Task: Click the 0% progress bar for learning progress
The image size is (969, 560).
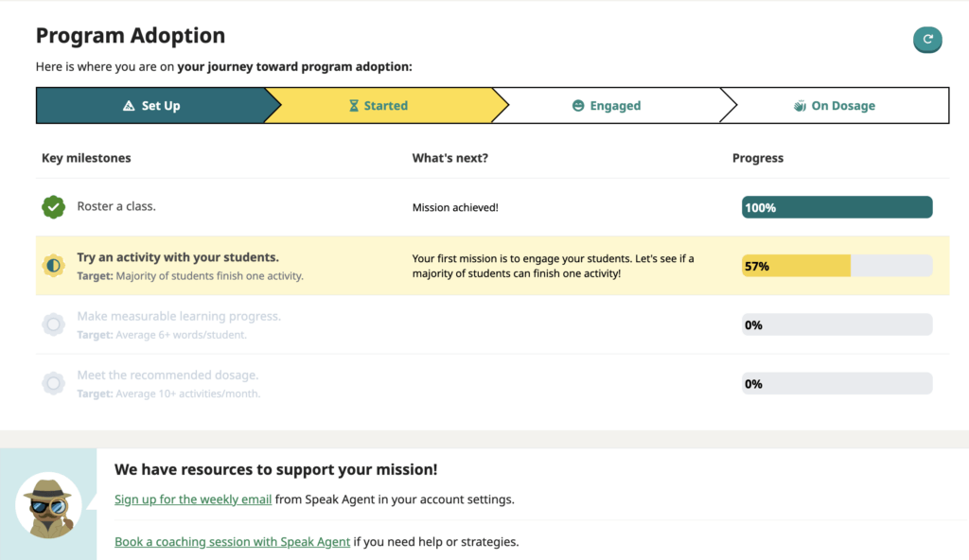Action: [837, 324]
